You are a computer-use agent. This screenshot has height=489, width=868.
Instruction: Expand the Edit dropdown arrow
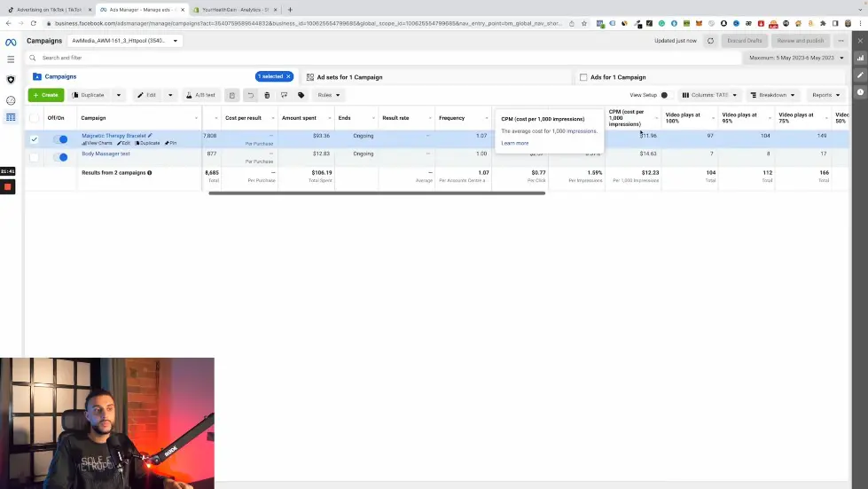click(170, 95)
